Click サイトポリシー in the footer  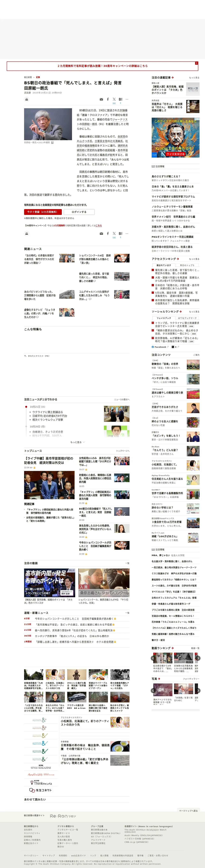coord(31,855)
